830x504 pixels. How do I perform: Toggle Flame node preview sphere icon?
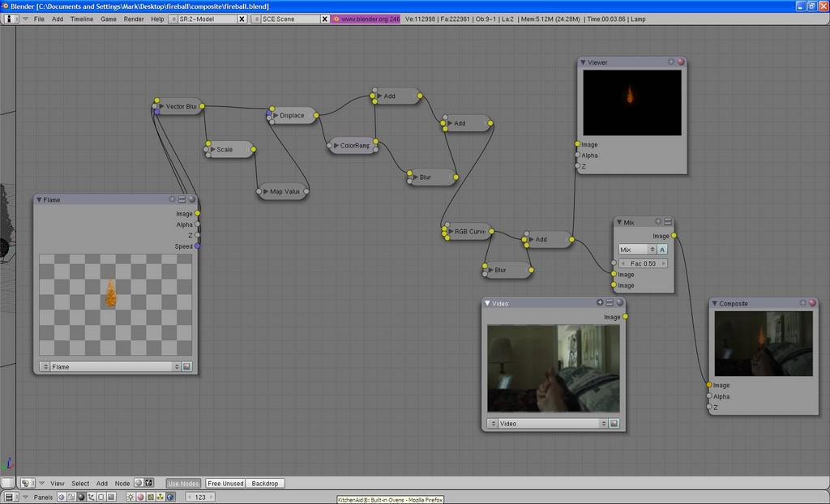191,199
